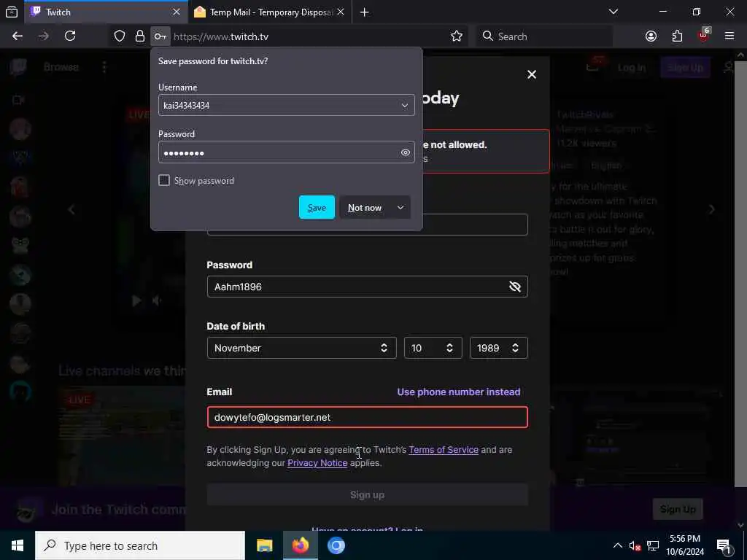The width and height of the screenshot is (747, 560).
Task: Close the Temp Mail tab
Action: pyautogui.click(x=341, y=12)
